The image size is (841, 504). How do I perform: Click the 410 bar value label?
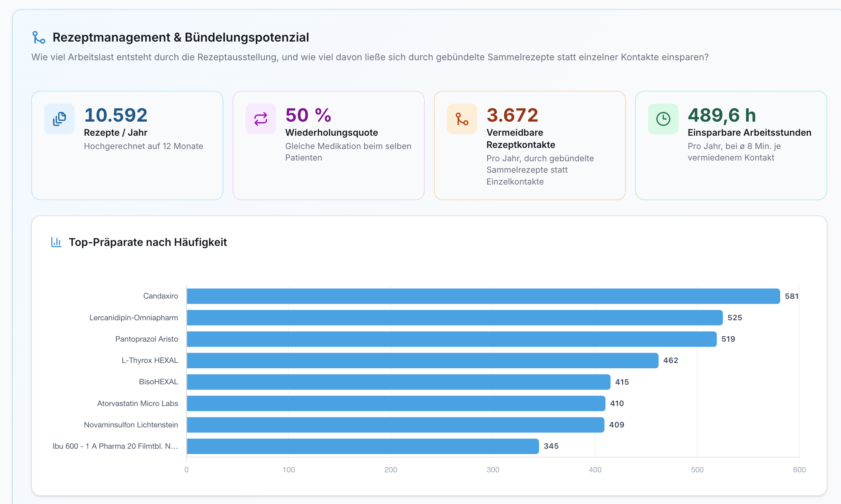(x=617, y=403)
